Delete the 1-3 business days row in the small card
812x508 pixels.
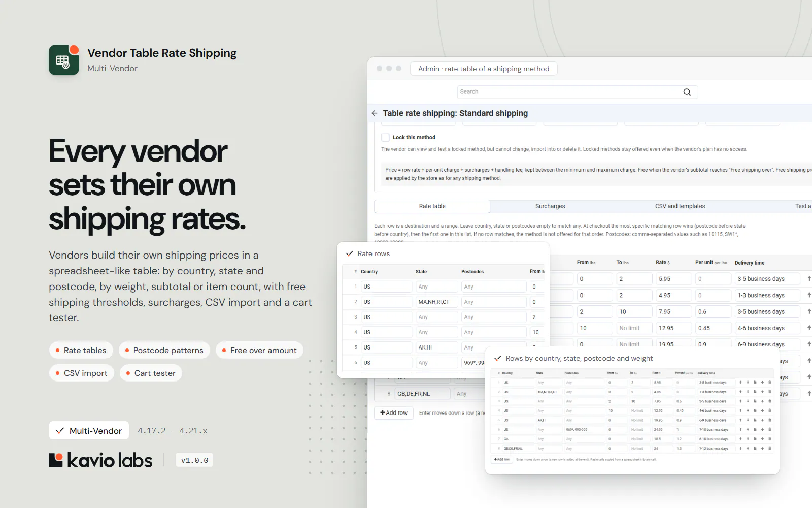click(770, 392)
